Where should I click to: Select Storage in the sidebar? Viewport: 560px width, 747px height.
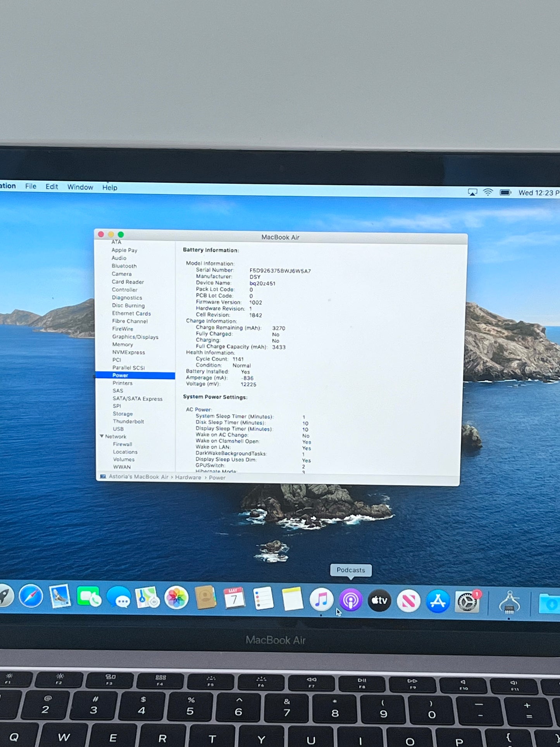[x=123, y=414]
